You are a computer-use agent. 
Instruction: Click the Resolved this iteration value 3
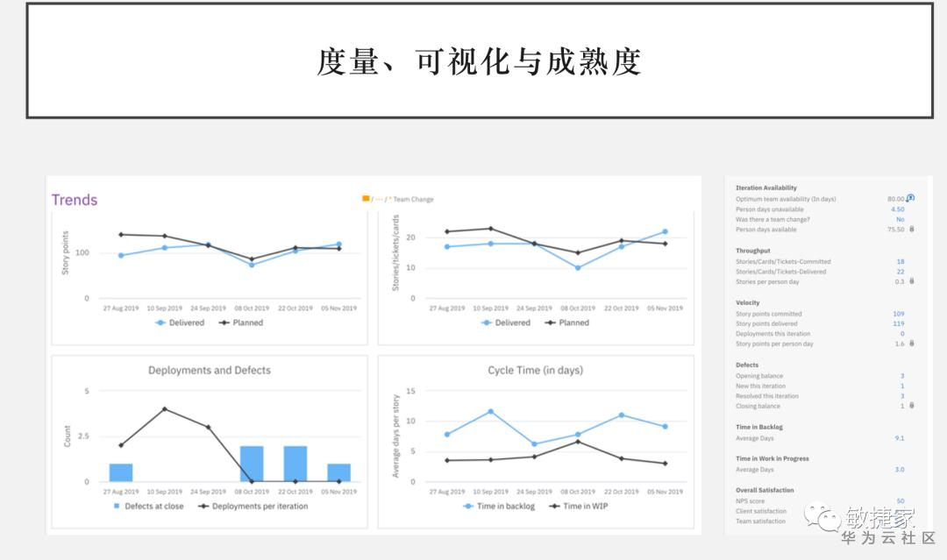(902, 396)
